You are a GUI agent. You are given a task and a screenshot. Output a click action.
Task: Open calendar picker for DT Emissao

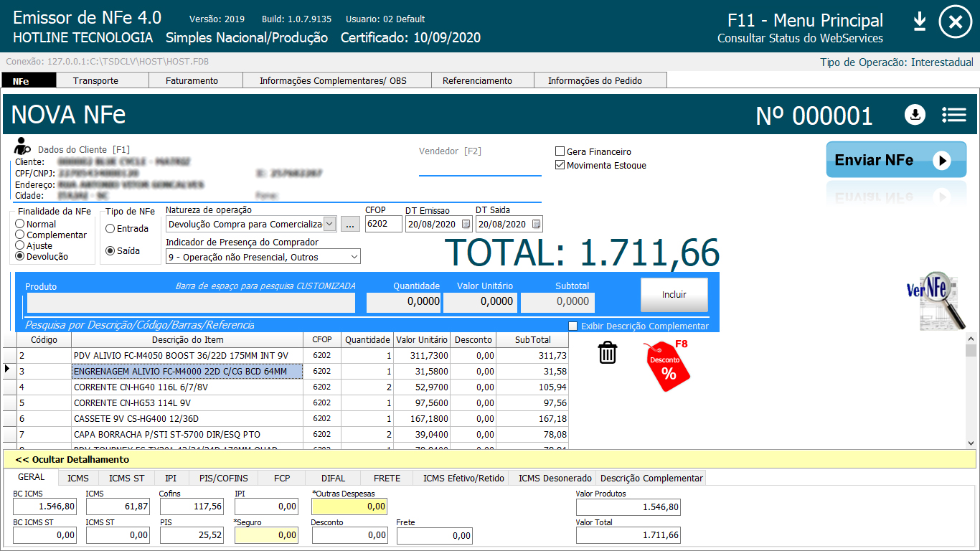pyautogui.click(x=466, y=225)
